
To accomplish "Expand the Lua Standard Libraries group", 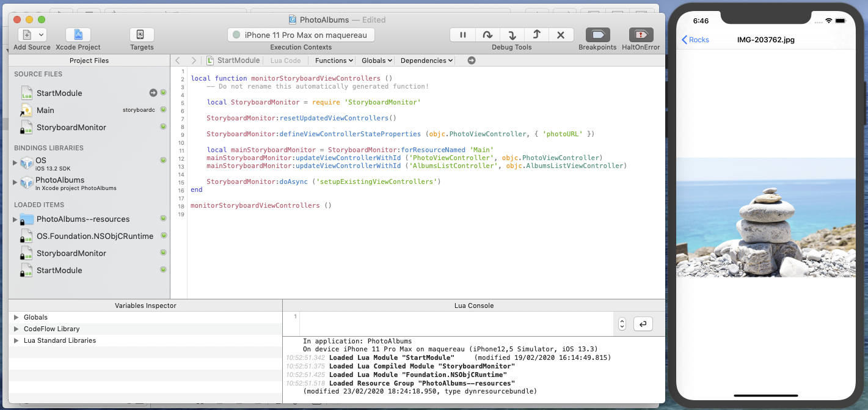I will click(x=16, y=340).
